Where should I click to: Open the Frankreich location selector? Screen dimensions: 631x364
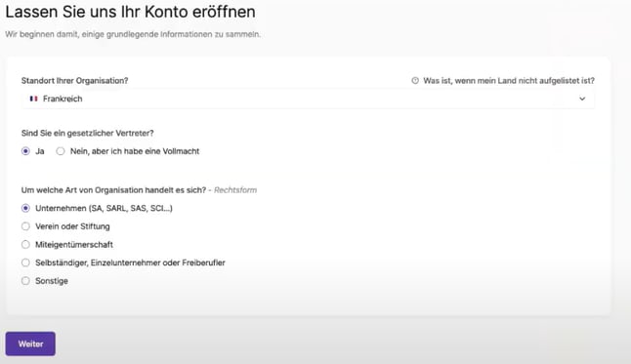[x=308, y=99]
